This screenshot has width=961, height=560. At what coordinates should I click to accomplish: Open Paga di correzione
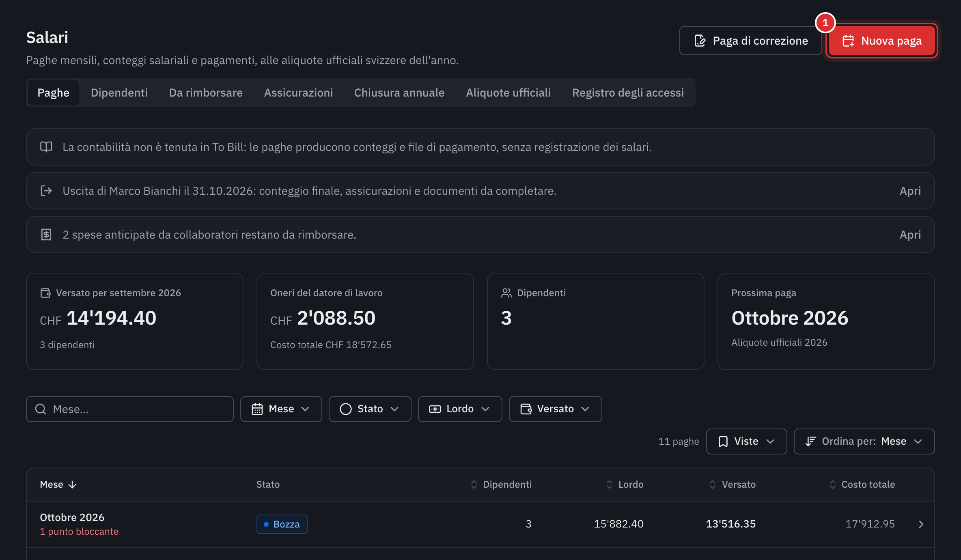(x=750, y=41)
